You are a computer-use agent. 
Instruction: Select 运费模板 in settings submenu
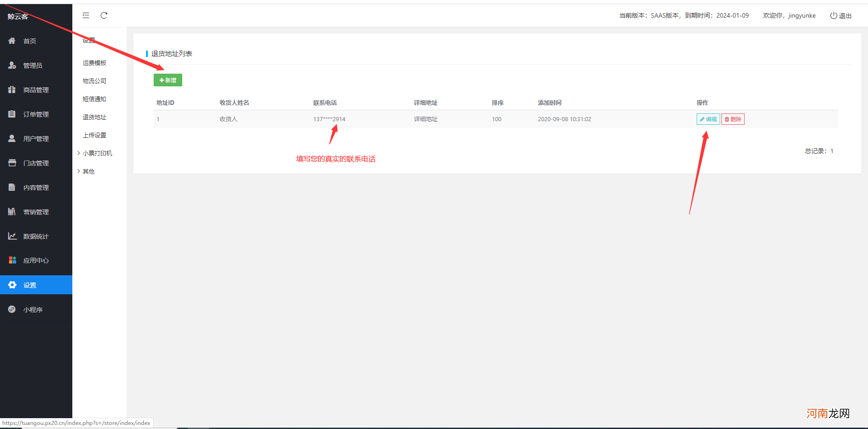coord(94,63)
